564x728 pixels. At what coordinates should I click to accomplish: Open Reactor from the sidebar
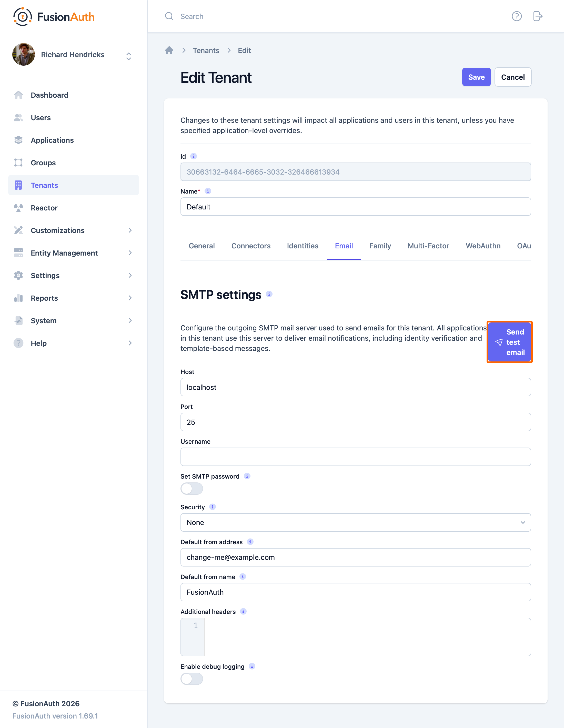73,208
